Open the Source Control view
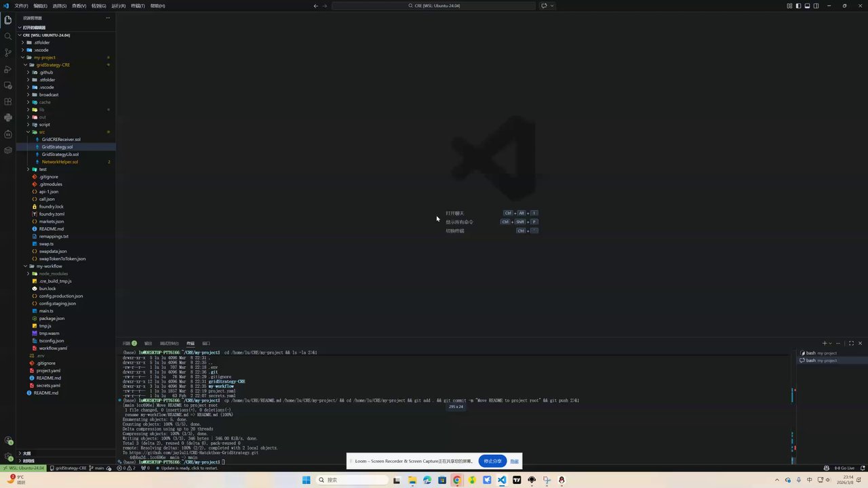Screen dimensions: 868x488 8,52
